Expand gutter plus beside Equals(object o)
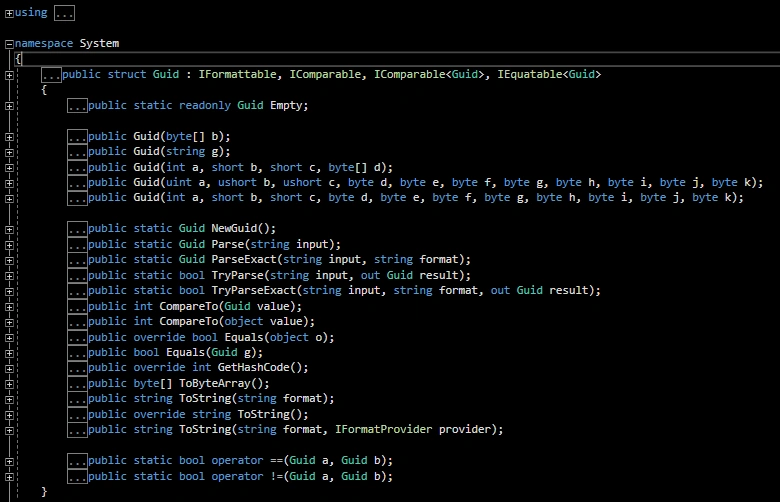 [9, 338]
